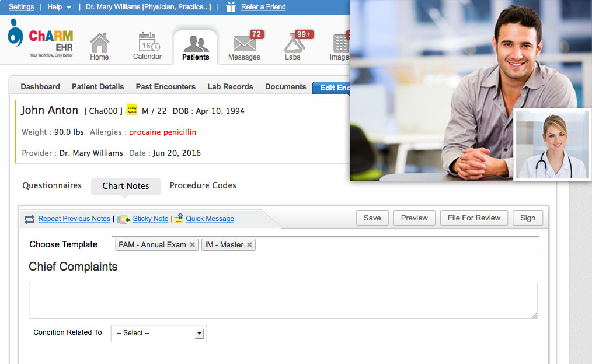Click the Repeat Previous Notes arrows icon
592x364 pixels.
click(30, 219)
